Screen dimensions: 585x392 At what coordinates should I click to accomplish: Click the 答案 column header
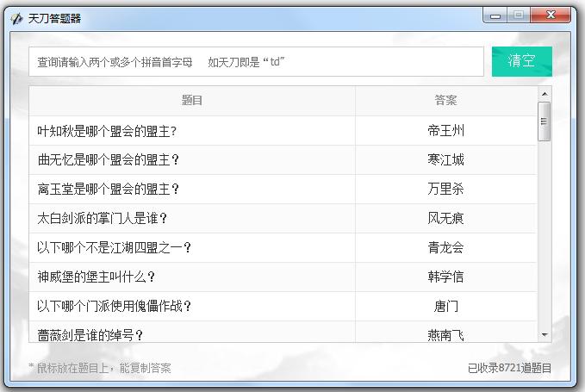(x=445, y=101)
